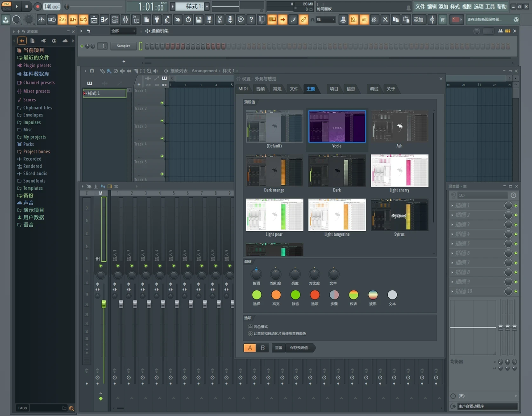Click the orange right arrow toolbar icon
The height and width of the screenshot is (416, 532).
pos(283,20)
